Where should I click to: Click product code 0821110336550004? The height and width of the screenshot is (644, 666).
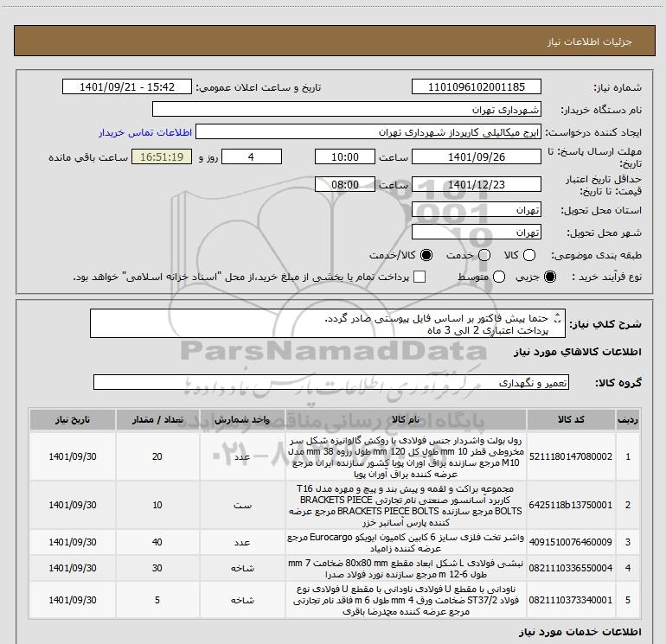click(571, 568)
